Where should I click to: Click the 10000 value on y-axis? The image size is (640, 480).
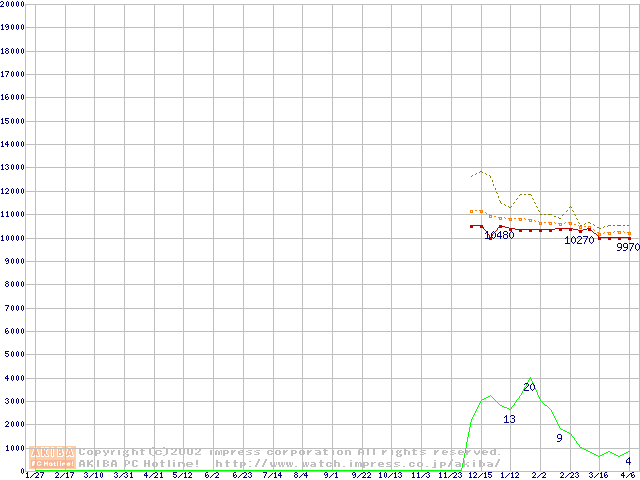pos(13,237)
